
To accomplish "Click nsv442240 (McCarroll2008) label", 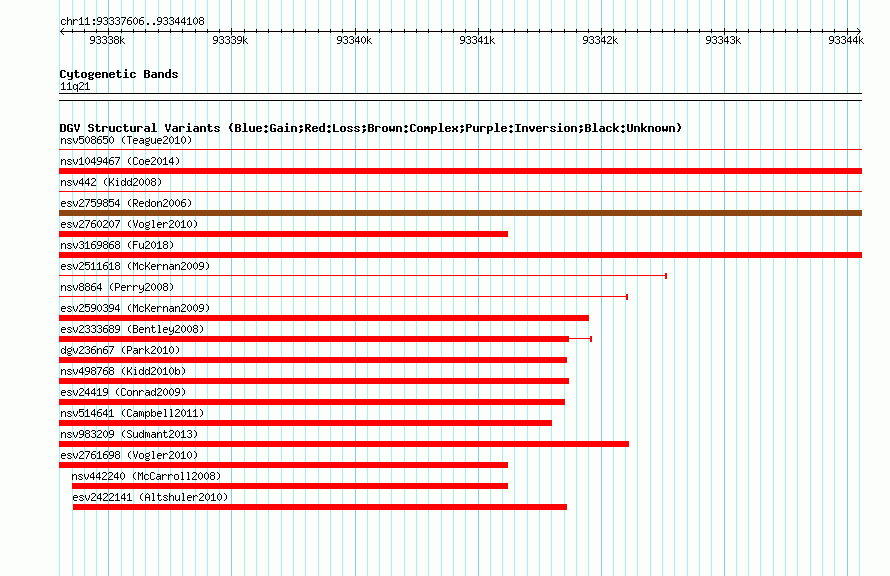I will (146, 476).
